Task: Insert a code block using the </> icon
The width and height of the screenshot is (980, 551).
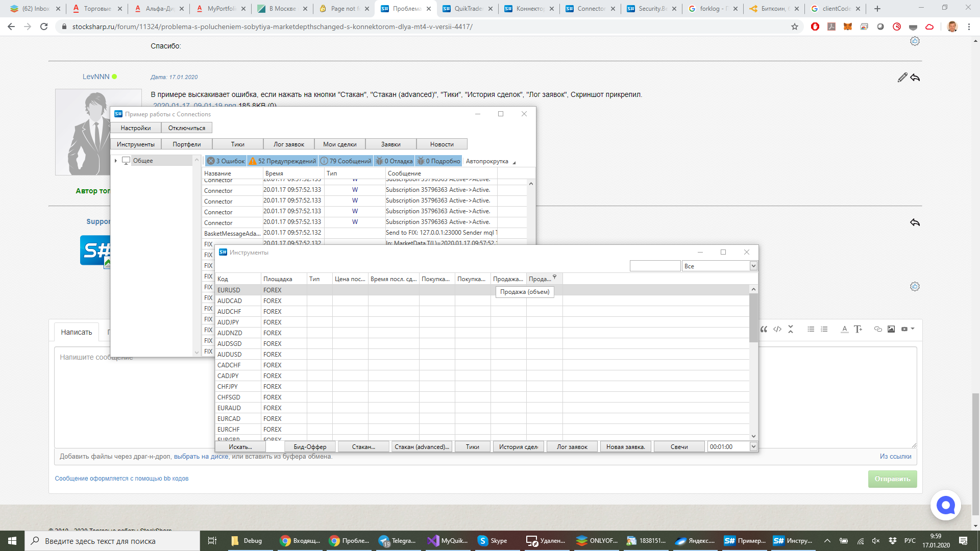Action: (x=777, y=329)
